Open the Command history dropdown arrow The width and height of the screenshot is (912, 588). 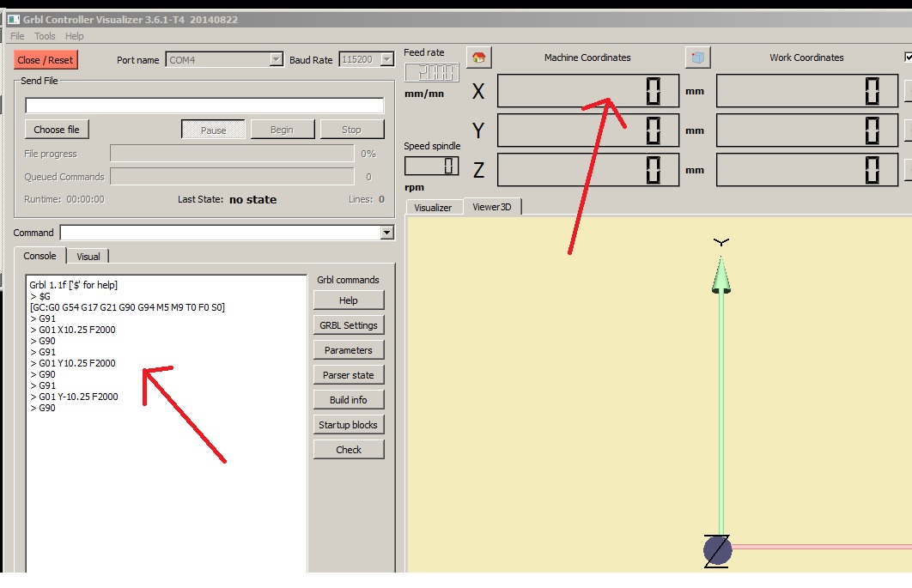pos(387,233)
